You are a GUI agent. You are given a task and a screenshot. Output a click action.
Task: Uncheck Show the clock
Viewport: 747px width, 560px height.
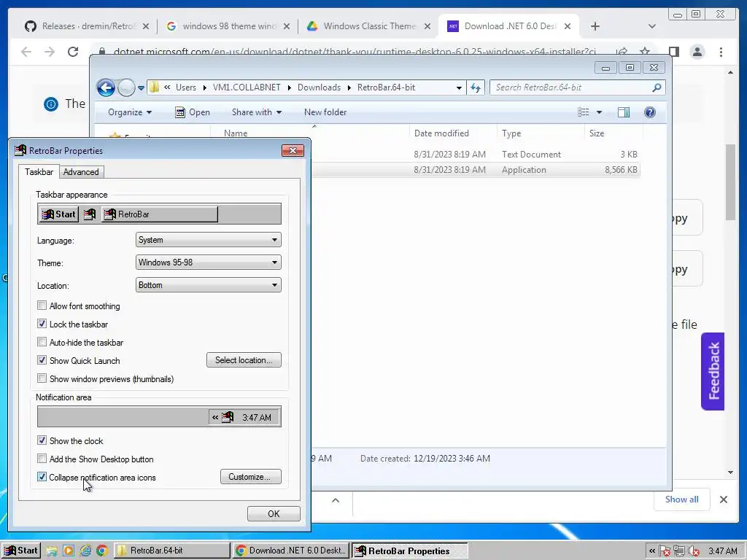coord(42,440)
